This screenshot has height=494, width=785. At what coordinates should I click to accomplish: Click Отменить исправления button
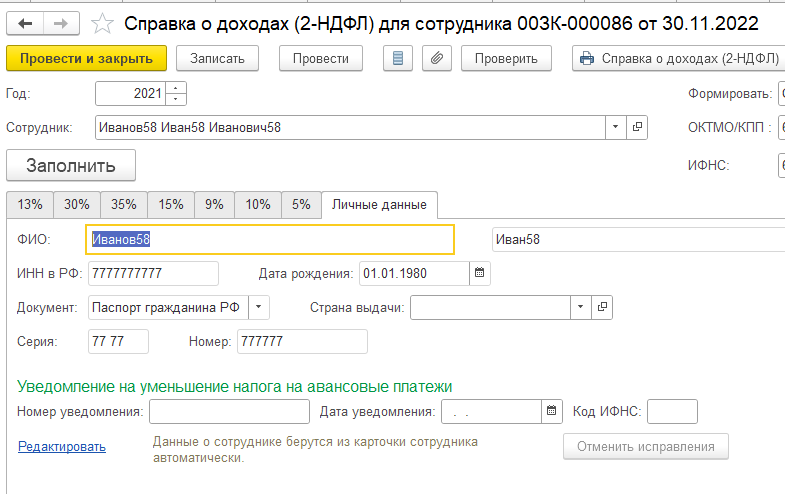(x=646, y=446)
